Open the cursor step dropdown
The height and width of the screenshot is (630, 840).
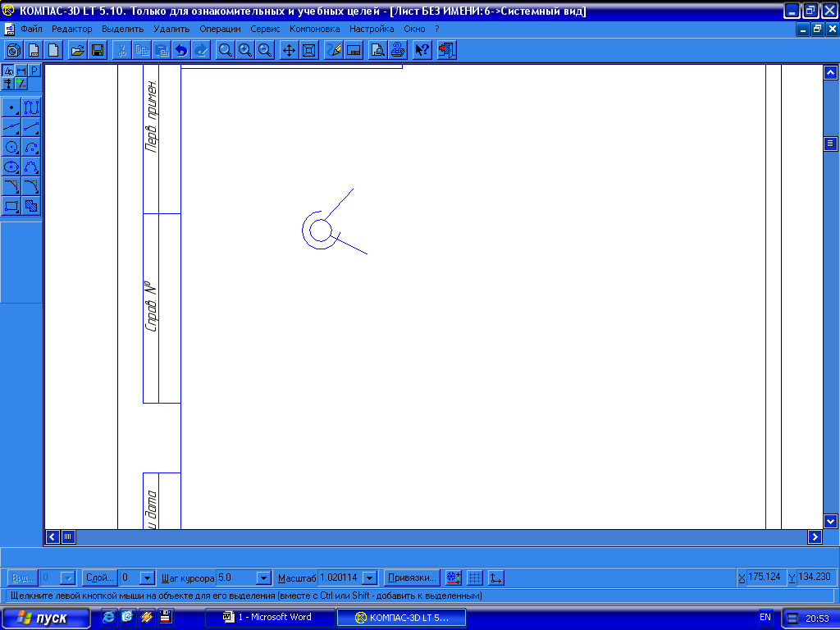pyautogui.click(x=263, y=578)
